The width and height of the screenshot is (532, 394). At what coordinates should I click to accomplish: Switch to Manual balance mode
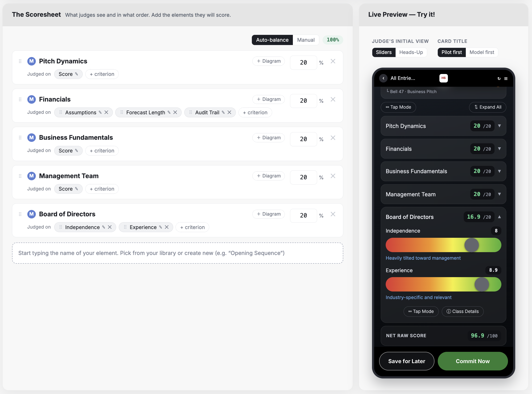coord(306,40)
